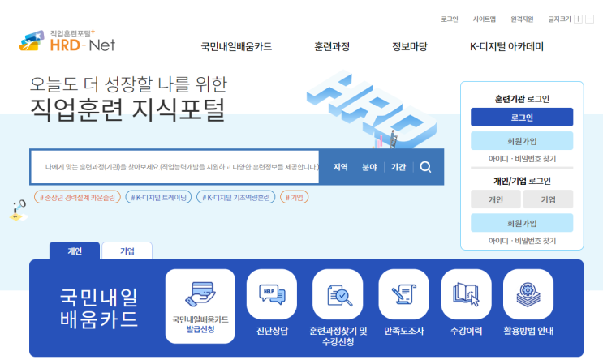
Task: Open 활용방법 안내 gear icon
Action: tap(528, 294)
